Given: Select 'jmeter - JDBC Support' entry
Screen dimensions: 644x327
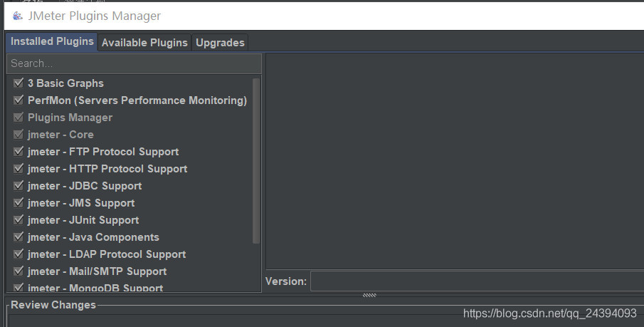Looking at the screenshot, I should [85, 186].
